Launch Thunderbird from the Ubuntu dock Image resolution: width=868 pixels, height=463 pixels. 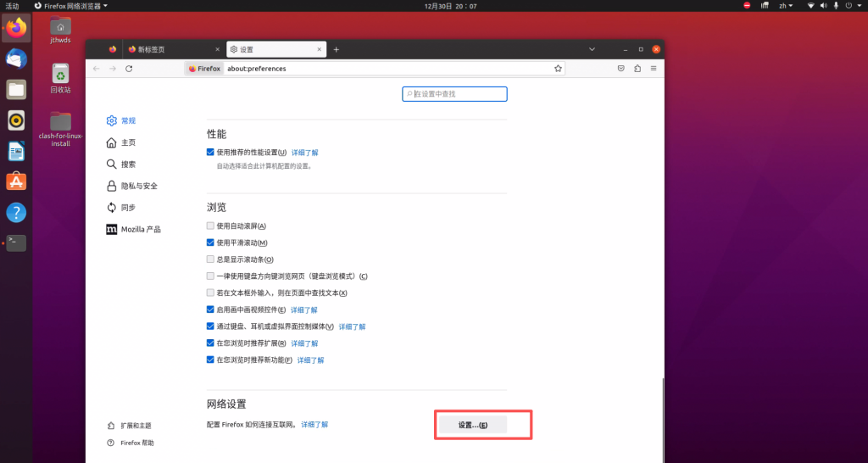coord(16,59)
